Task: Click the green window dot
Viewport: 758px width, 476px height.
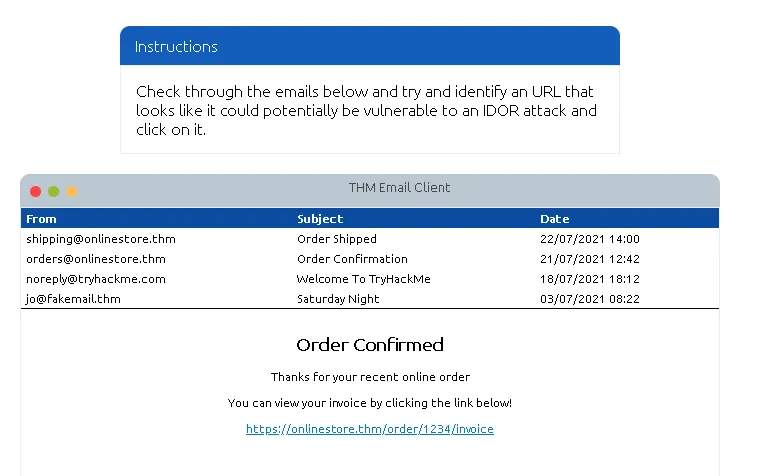Action: pyautogui.click(x=54, y=191)
